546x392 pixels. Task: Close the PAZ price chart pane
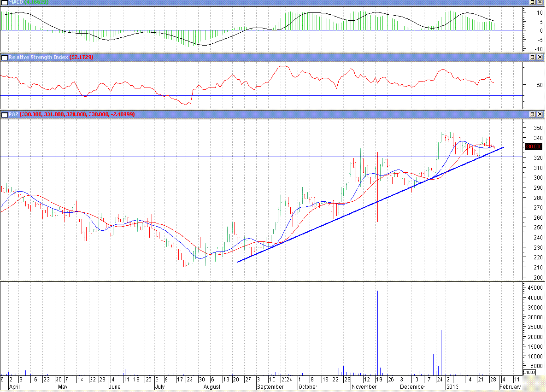[540, 114]
